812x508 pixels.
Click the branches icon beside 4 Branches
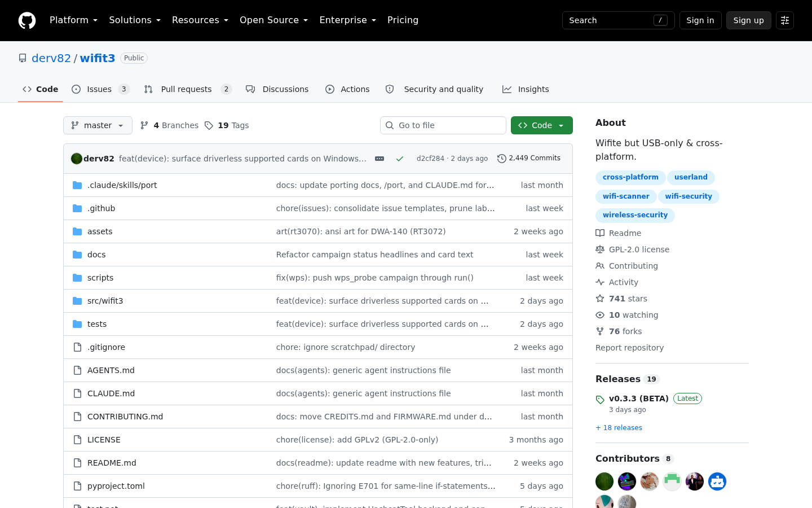click(x=144, y=125)
